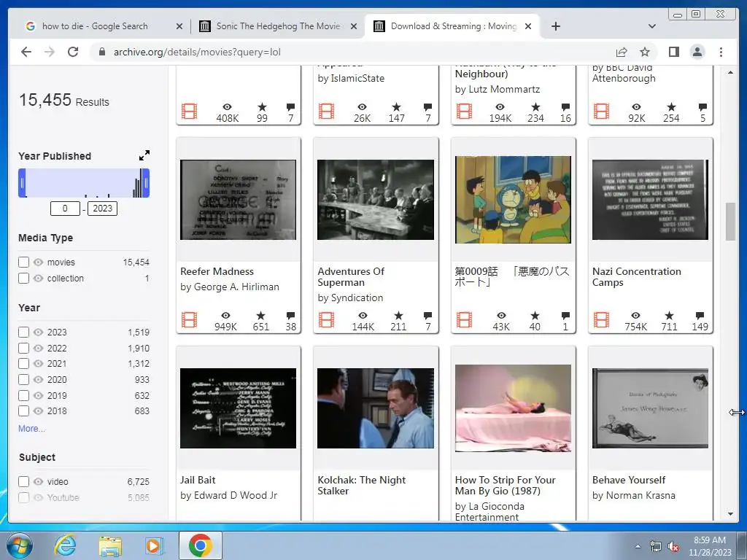The height and width of the screenshot is (560, 747).
Task: Click the favorites star on the Reefer Madness card
Action: (x=260, y=315)
